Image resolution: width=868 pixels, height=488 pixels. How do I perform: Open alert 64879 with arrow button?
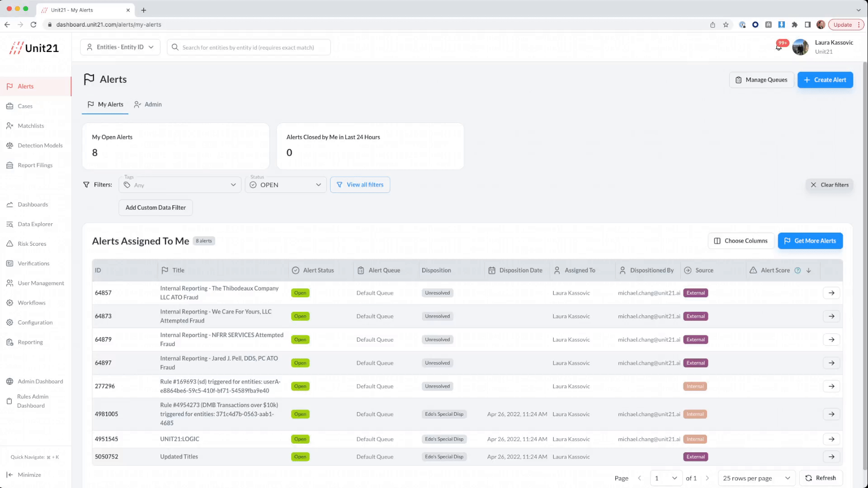(x=831, y=340)
